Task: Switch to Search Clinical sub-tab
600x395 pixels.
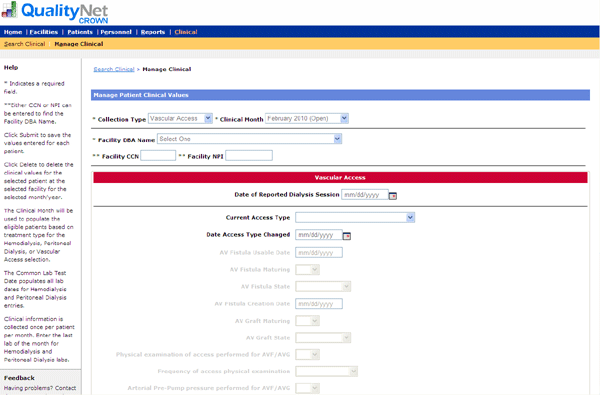Action: (x=24, y=44)
